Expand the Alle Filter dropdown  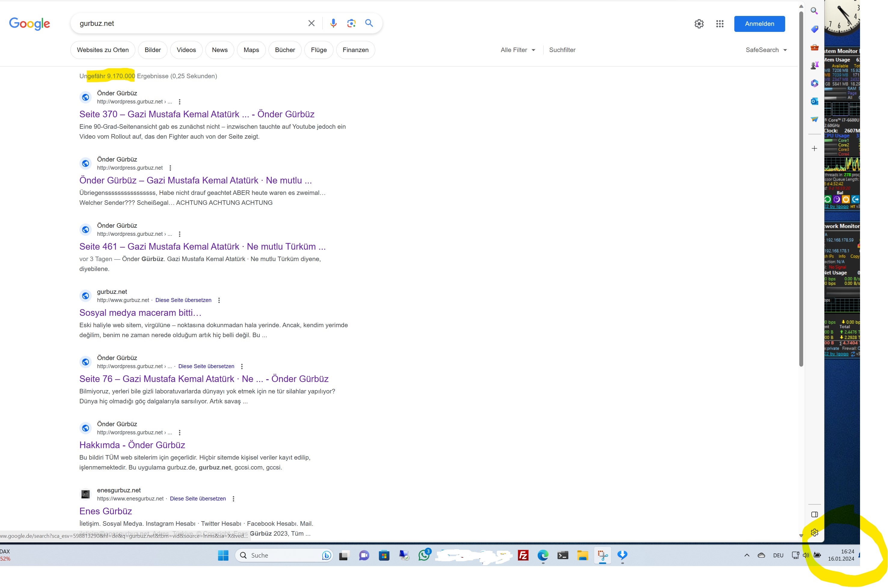518,50
